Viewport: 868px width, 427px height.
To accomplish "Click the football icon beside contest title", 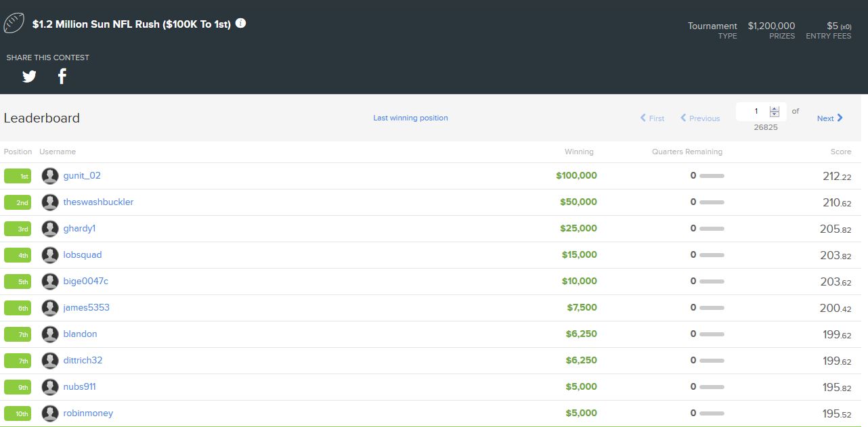I will [x=14, y=23].
